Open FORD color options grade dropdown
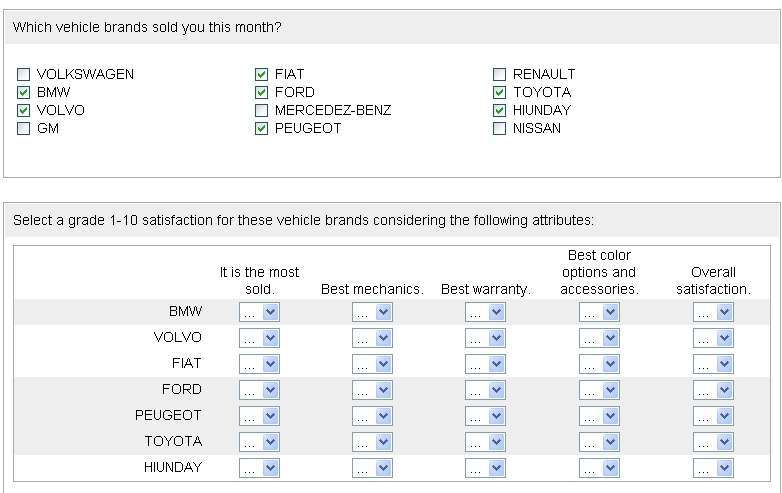 tap(599, 390)
